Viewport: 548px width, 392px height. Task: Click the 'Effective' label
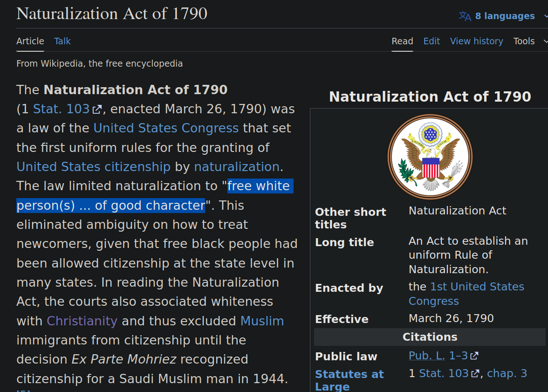342,319
